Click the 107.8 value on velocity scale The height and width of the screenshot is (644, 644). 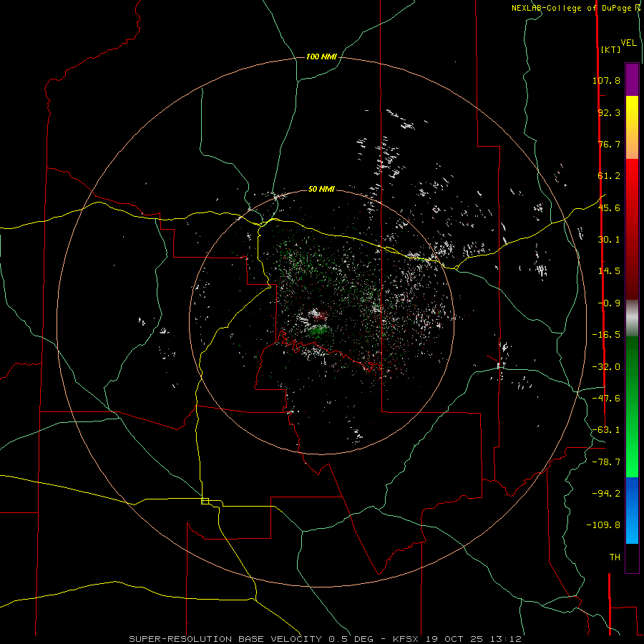click(606, 80)
